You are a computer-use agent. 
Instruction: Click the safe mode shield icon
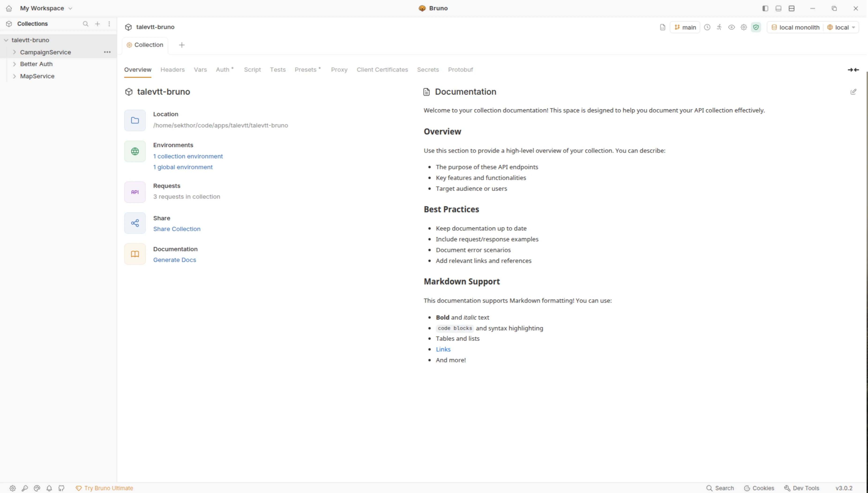tap(756, 27)
